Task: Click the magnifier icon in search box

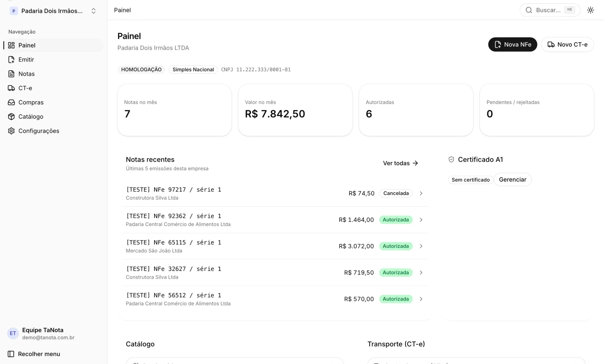Action: point(529,10)
